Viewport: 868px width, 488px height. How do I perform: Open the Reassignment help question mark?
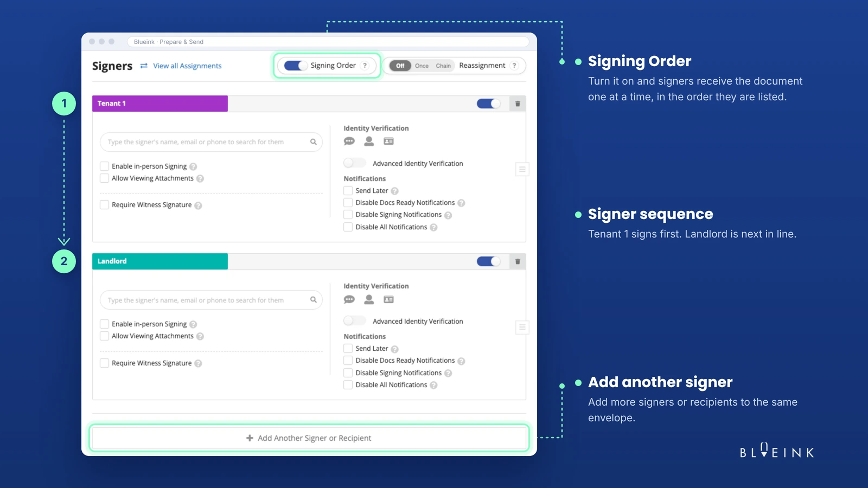pyautogui.click(x=514, y=66)
